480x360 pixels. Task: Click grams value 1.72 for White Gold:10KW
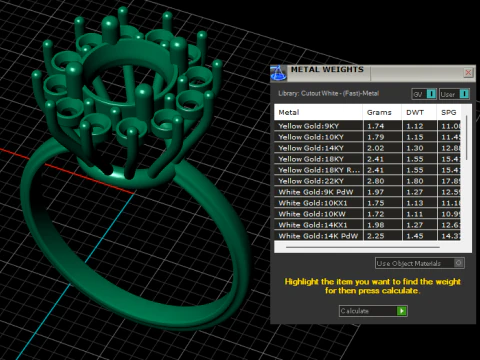pyautogui.click(x=376, y=214)
